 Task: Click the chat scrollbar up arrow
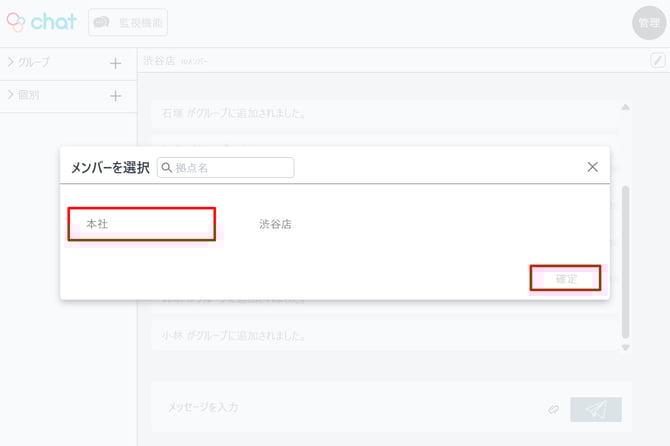(626, 106)
